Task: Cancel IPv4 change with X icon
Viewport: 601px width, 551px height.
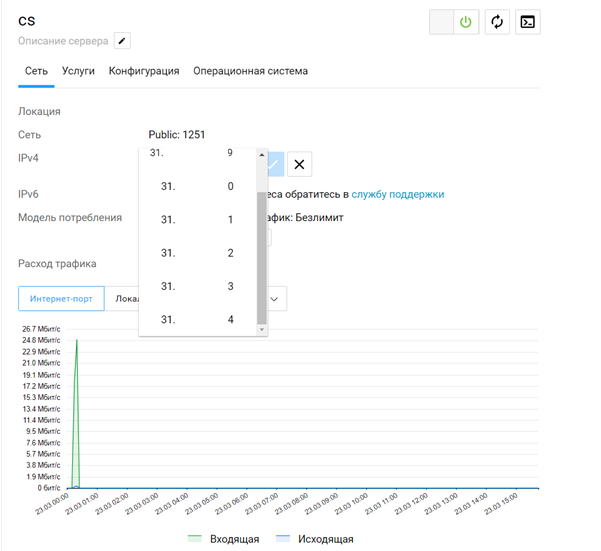Action: click(x=299, y=164)
